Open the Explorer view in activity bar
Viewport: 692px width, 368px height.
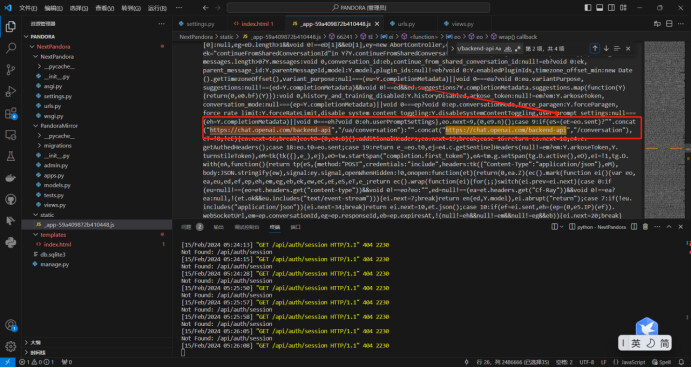click(x=11, y=26)
